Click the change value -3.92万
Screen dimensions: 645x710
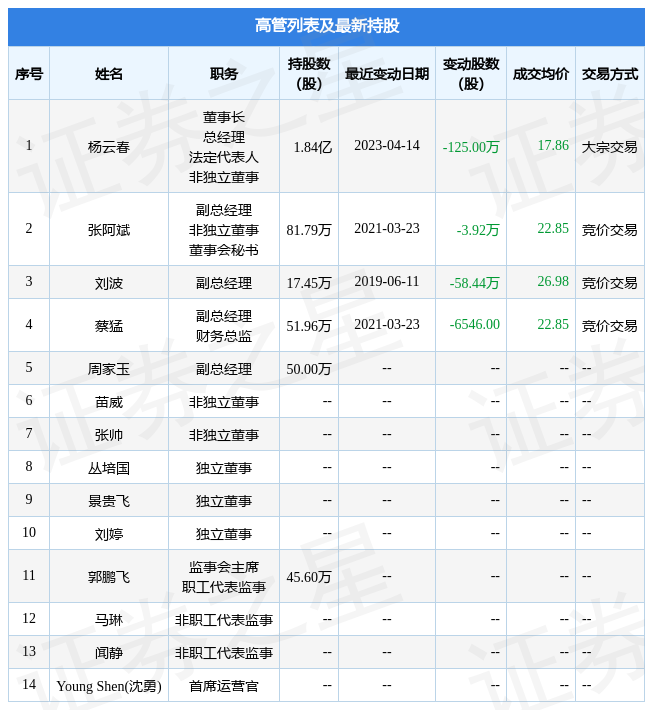(478, 230)
